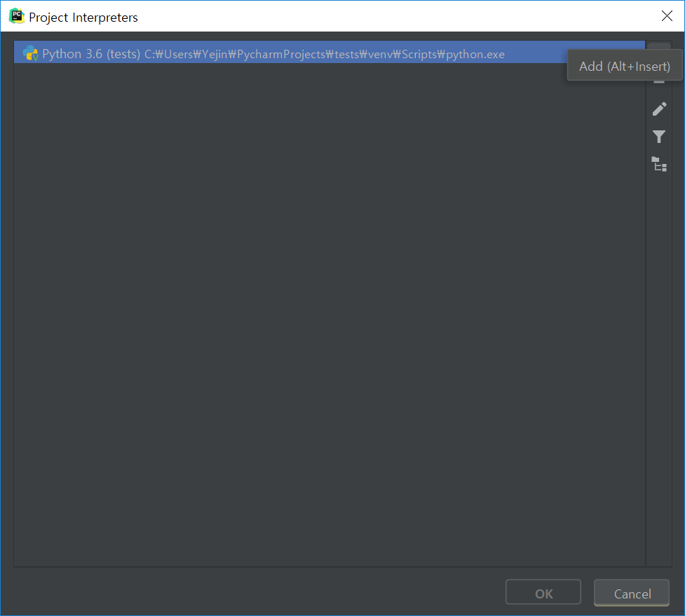This screenshot has height=616, width=685.
Task: Click the PyCharm icon in the title bar
Action: 17,16
